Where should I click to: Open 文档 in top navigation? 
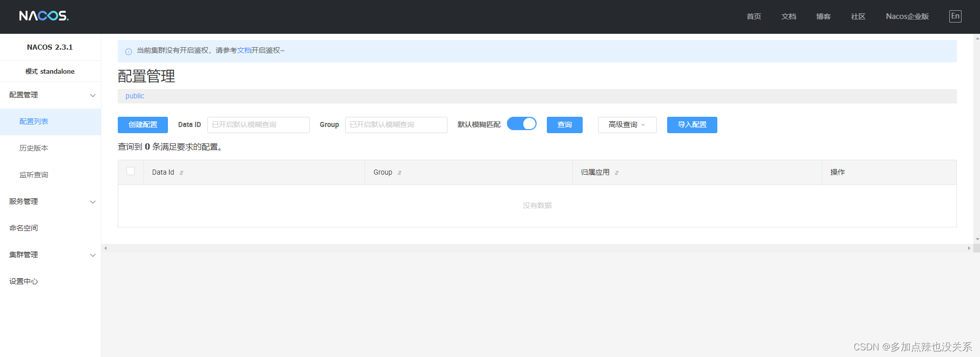pos(789,16)
